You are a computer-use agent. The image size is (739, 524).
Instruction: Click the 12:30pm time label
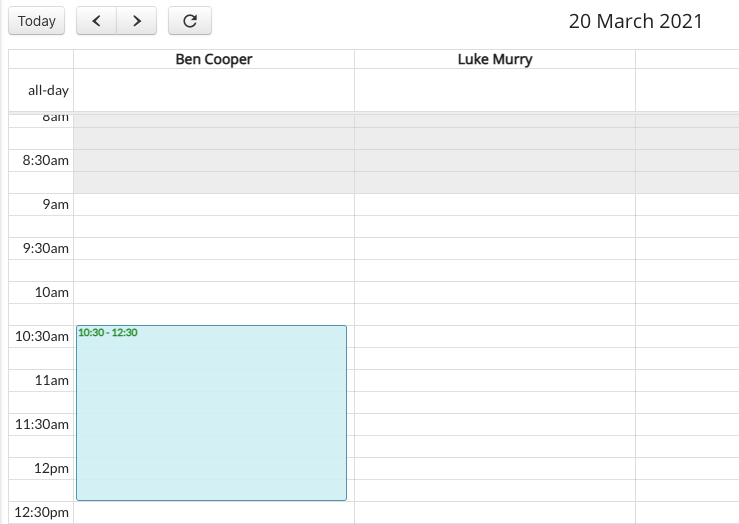click(x=41, y=512)
